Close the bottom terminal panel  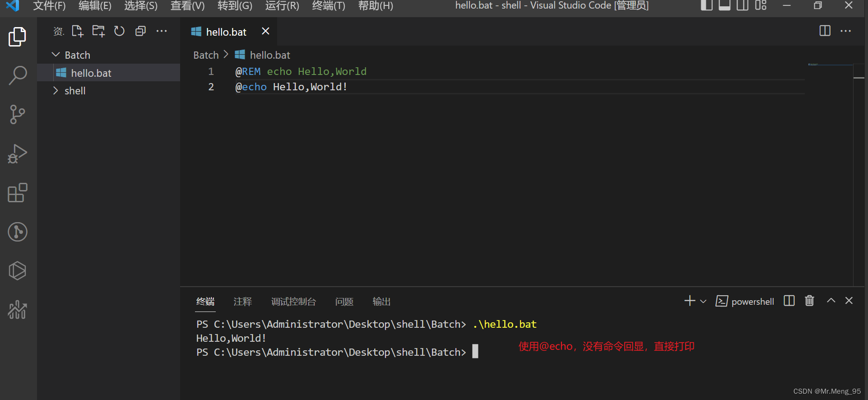click(849, 301)
